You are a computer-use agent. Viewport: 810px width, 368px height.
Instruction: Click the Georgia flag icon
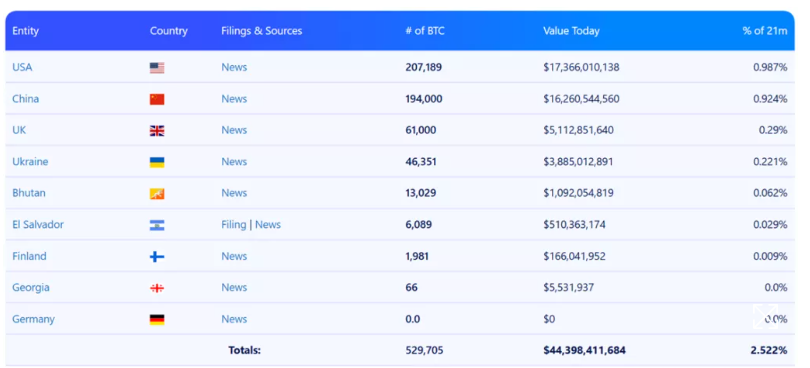[x=157, y=288]
